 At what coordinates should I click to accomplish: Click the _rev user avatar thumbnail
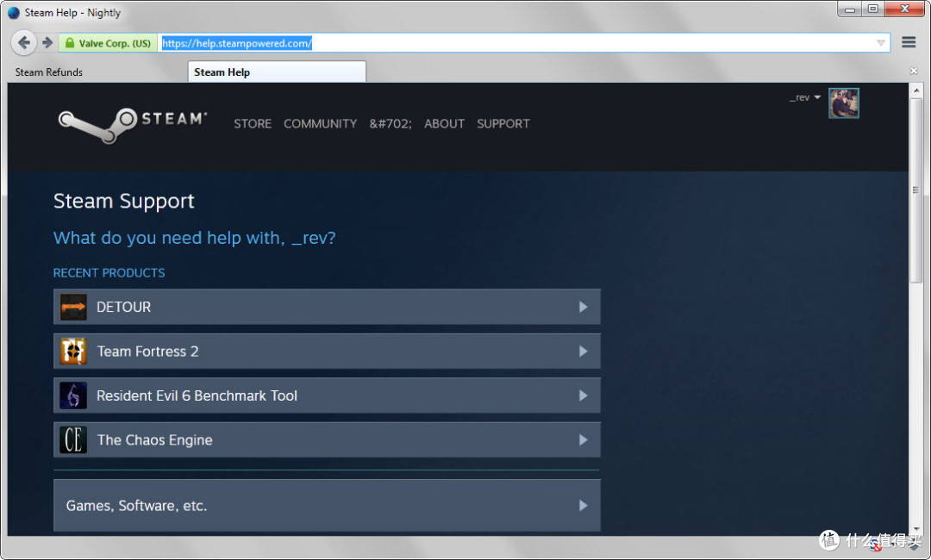coord(844,103)
